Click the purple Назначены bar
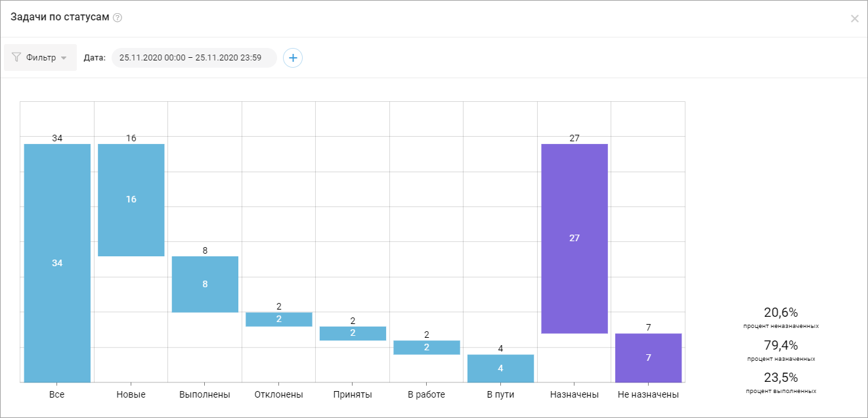This screenshot has width=868, height=418. point(575,238)
